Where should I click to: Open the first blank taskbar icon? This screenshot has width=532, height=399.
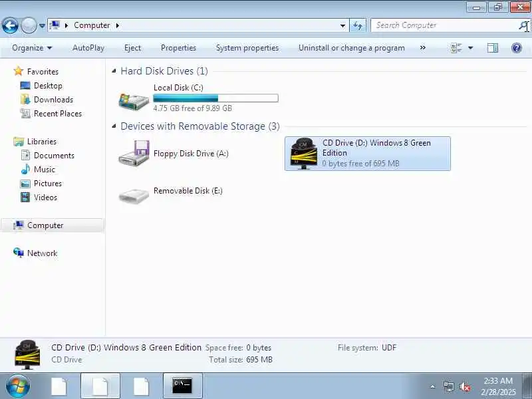coord(59,386)
